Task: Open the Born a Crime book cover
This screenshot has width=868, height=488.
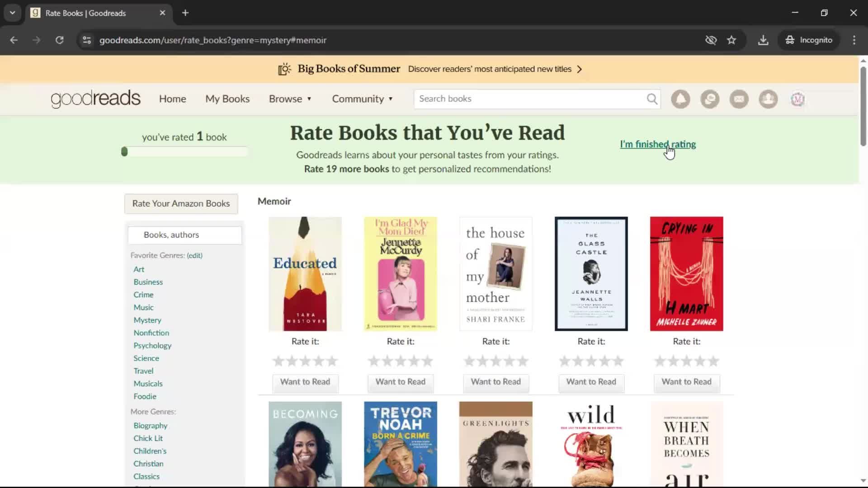Action: pyautogui.click(x=401, y=444)
